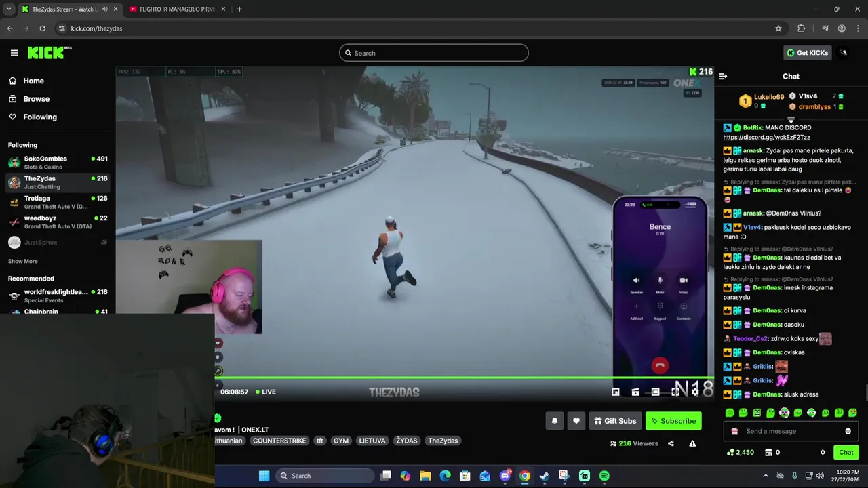The height and width of the screenshot is (488, 868).
Task: Seek on the green stream progress bar
Action: 465,378
